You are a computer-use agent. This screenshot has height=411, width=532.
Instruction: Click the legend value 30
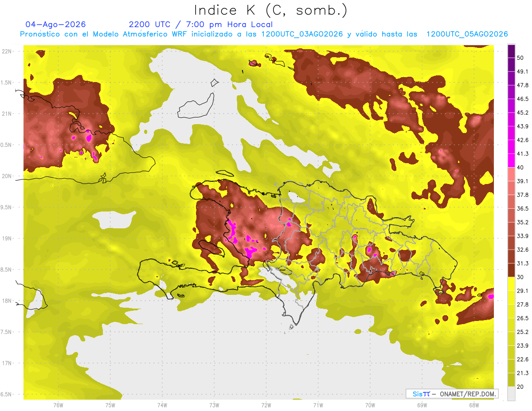(x=520, y=278)
